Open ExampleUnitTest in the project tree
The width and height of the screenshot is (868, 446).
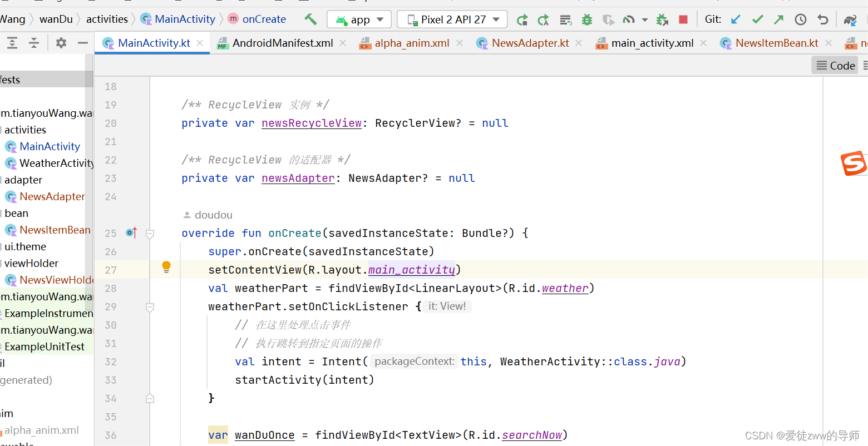(x=43, y=346)
